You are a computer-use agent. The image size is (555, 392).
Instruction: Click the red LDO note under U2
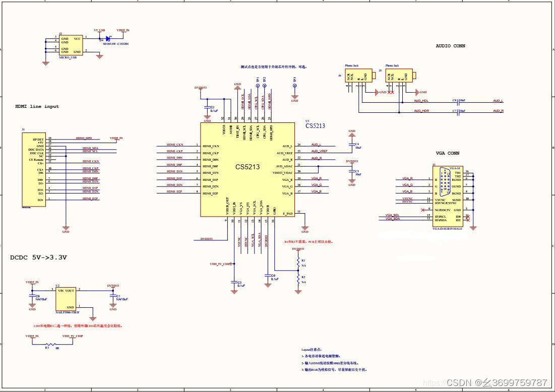(x=78, y=326)
